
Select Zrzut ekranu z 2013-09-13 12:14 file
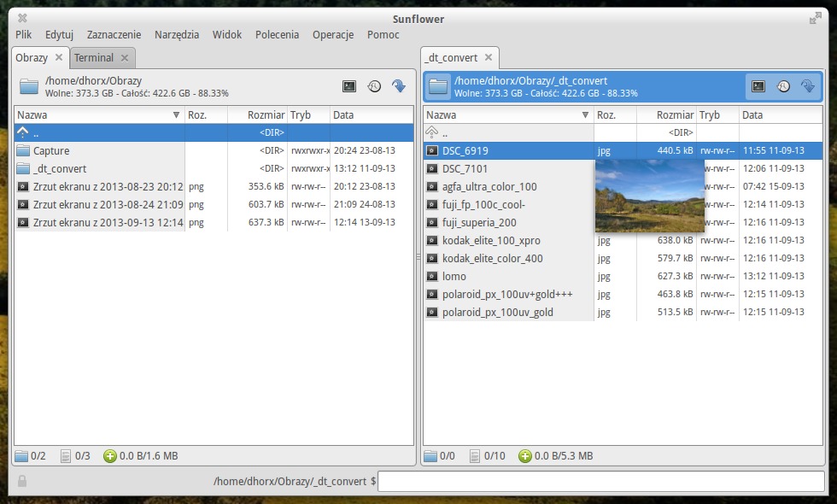click(x=214, y=223)
